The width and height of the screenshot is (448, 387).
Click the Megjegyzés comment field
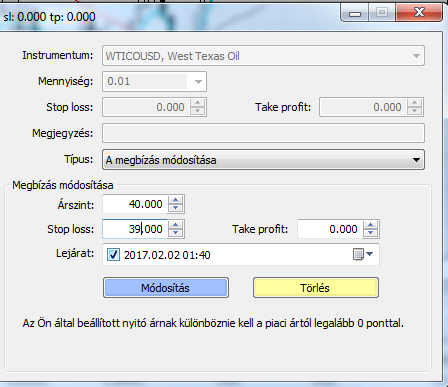tap(263, 133)
